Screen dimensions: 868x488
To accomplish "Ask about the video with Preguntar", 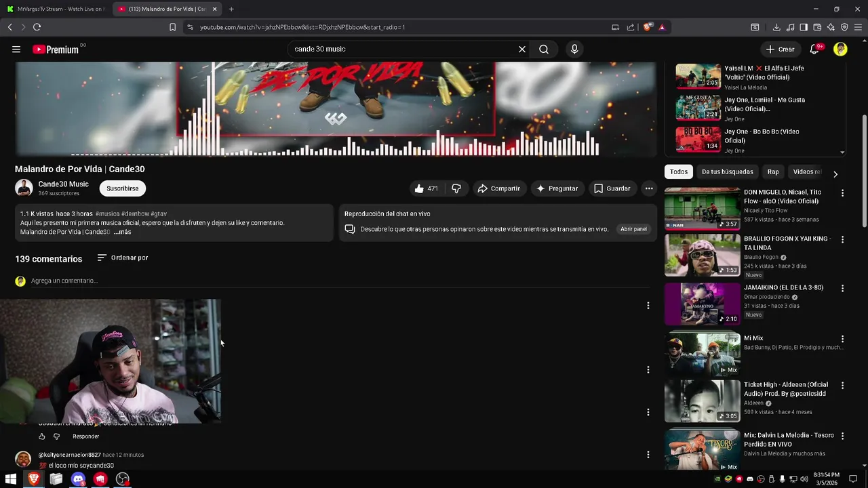I will click(557, 188).
